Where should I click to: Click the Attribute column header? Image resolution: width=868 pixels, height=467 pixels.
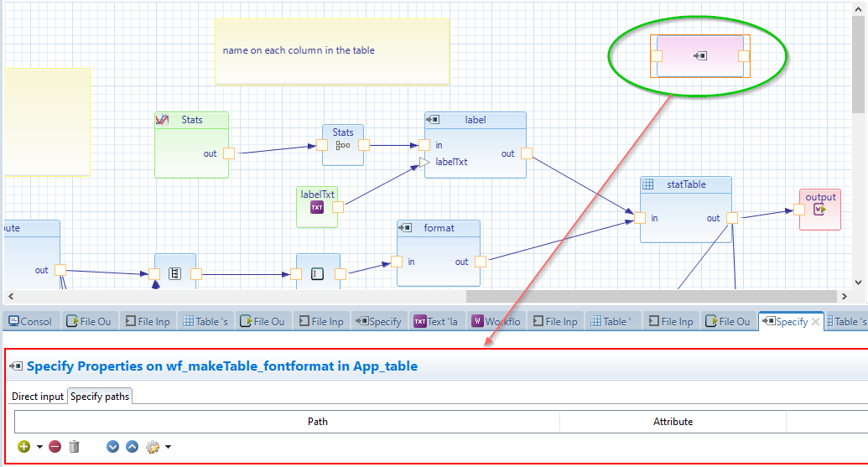pos(673,422)
